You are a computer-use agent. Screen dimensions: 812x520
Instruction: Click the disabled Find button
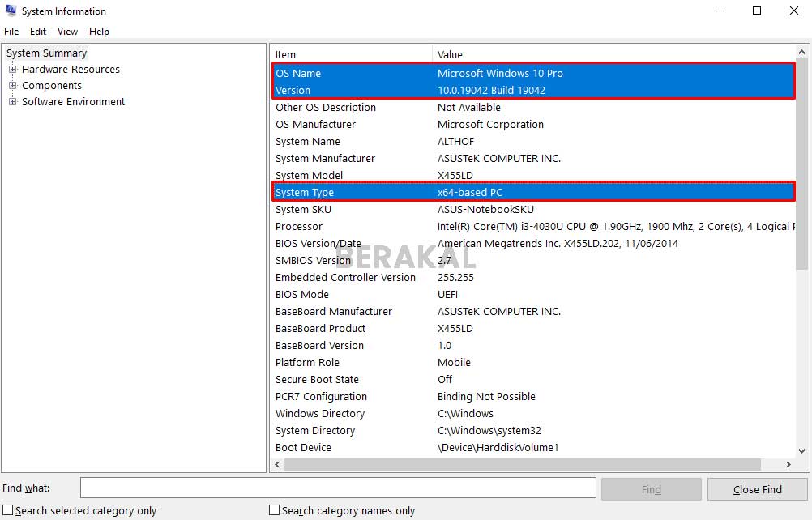point(651,489)
